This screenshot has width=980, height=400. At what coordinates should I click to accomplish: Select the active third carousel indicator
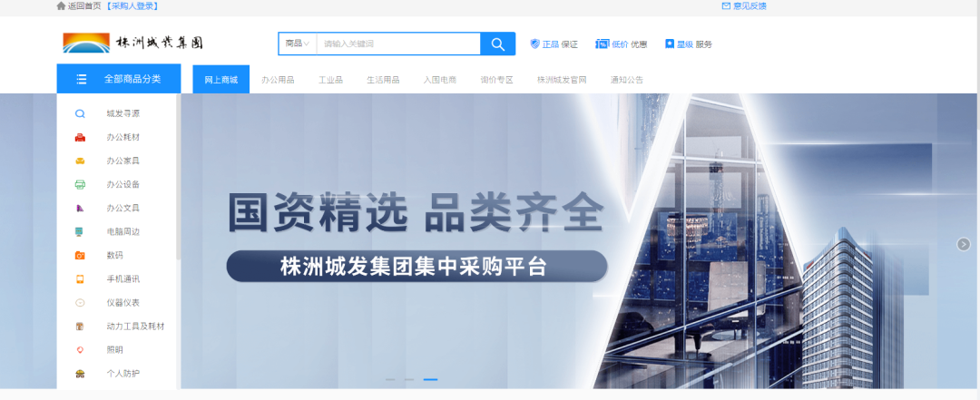[430, 379]
